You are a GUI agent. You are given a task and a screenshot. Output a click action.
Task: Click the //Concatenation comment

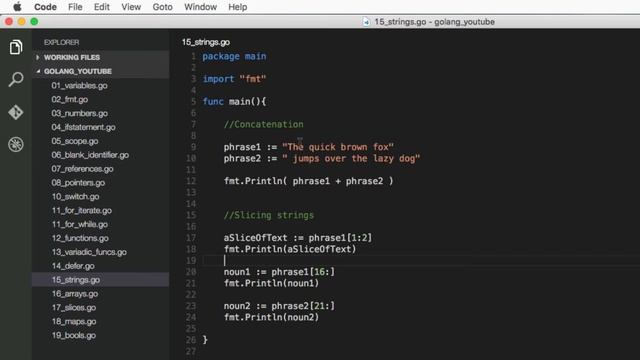tap(263, 124)
